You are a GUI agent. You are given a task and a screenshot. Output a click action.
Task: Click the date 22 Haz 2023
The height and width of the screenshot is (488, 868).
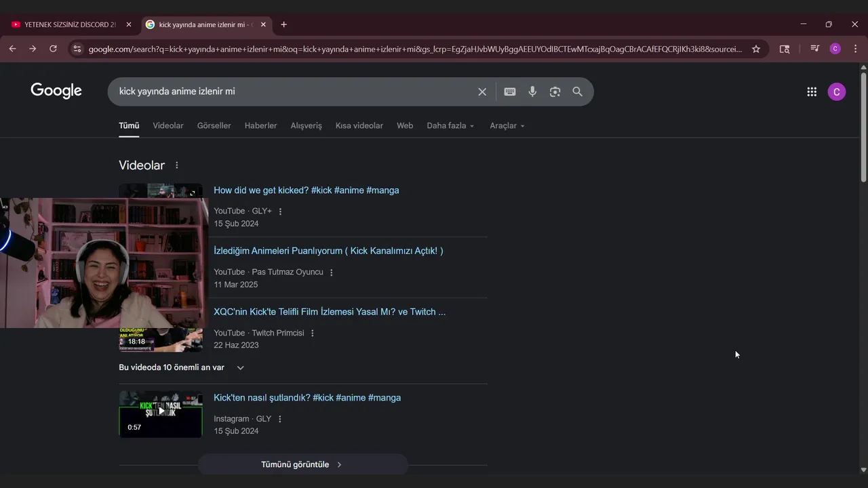tap(236, 345)
